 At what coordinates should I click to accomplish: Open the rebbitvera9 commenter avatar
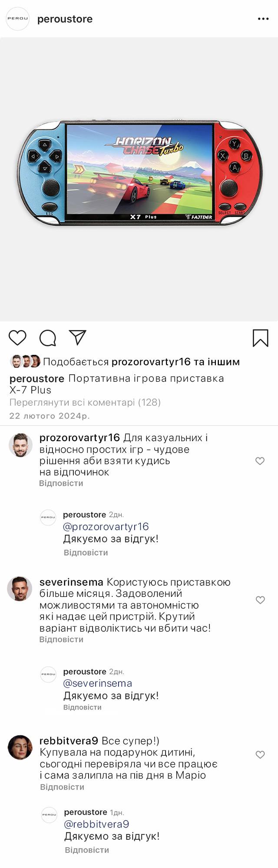tap(20, 747)
